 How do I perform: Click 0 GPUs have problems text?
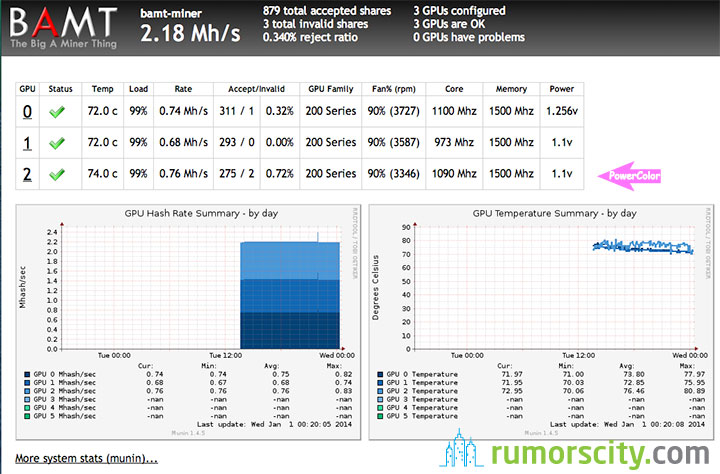click(x=469, y=37)
